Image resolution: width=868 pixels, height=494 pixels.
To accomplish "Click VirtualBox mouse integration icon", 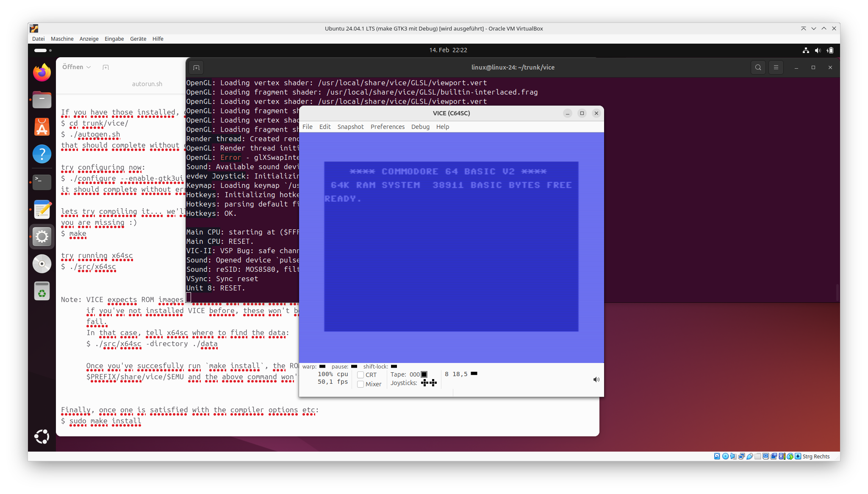I will (x=790, y=456).
